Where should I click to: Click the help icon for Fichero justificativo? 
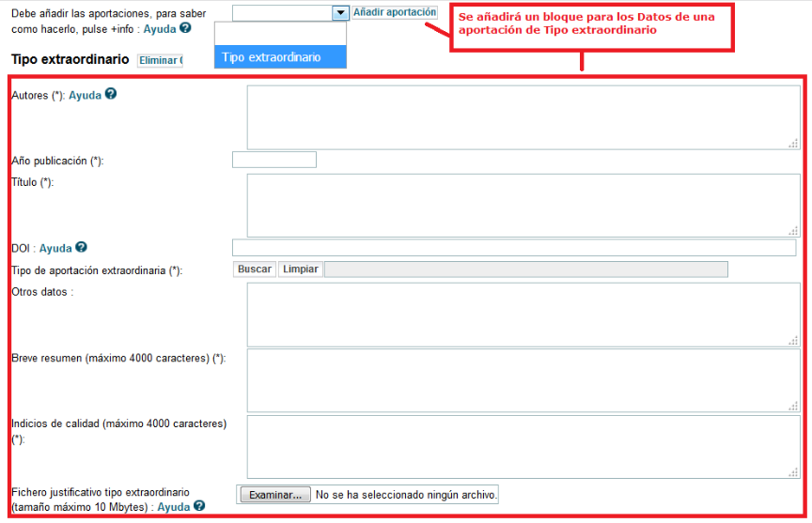click(199, 506)
